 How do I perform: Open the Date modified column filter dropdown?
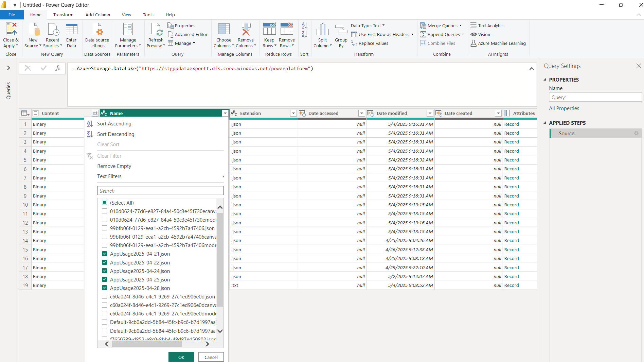click(430, 113)
